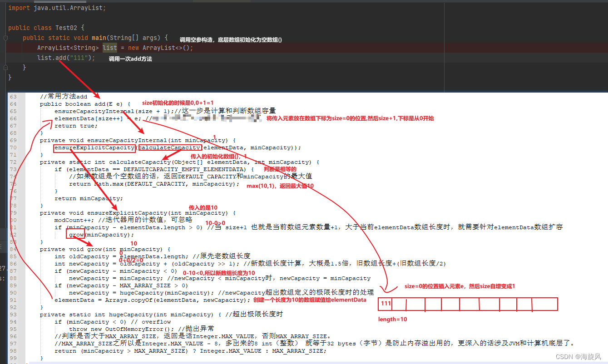Click ensureCapacityInternal(size + 1) call on line 65
Screen dimensions: 608x364
[x=114, y=111]
